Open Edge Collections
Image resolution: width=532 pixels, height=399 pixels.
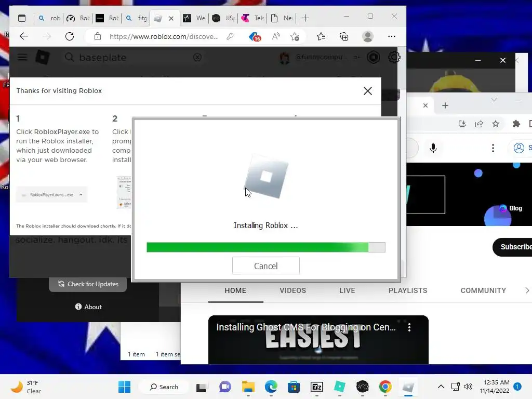[344, 36]
